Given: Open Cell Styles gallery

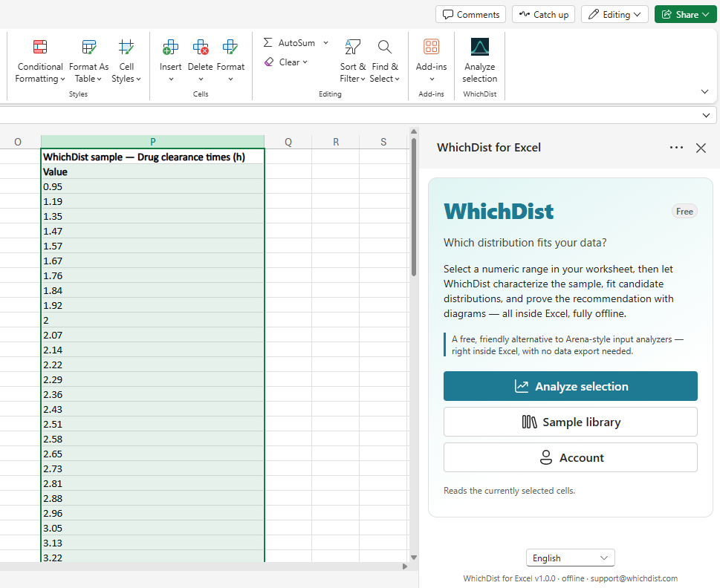Looking at the screenshot, I should coord(126,61).
